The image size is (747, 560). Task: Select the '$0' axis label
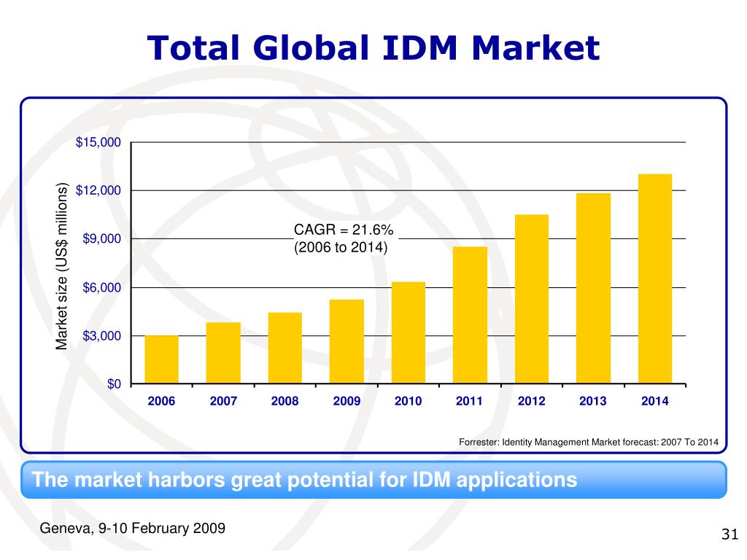click(x=114, y=384)
